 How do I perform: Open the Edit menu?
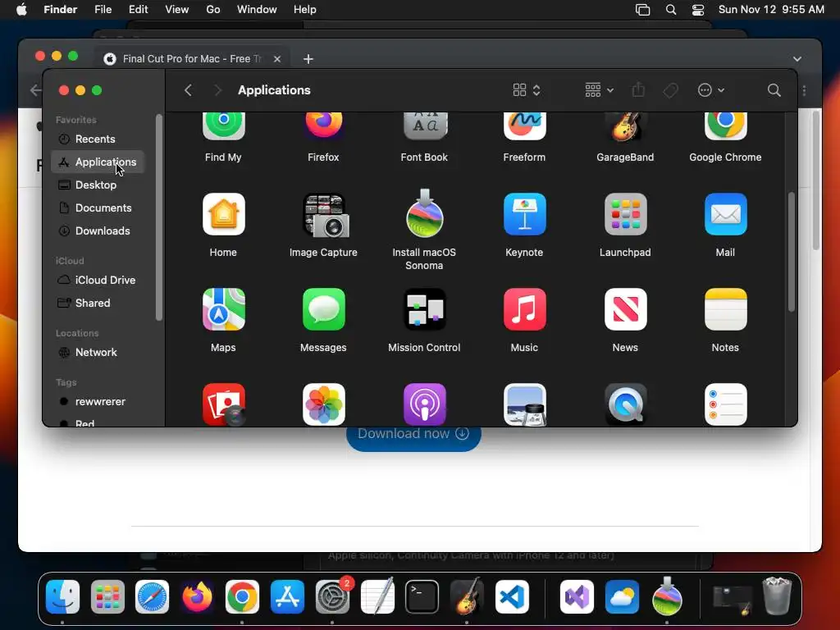pyautogui.click(x=138, y=10)
